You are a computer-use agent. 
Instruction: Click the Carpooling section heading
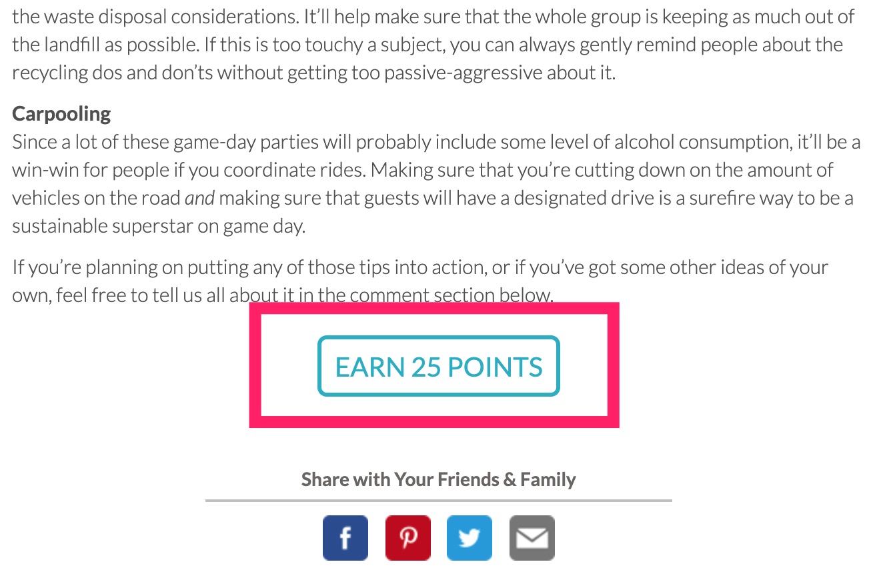pos(61,114)
